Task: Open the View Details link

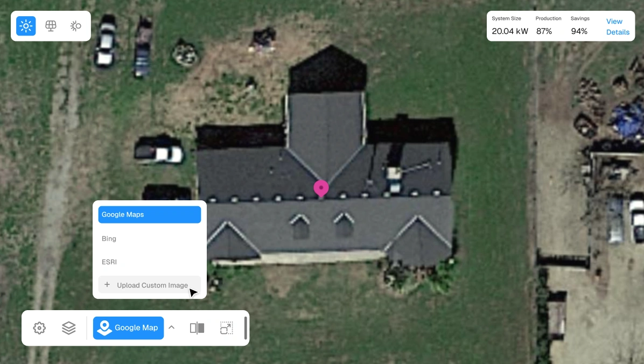Action: [618, 27]
